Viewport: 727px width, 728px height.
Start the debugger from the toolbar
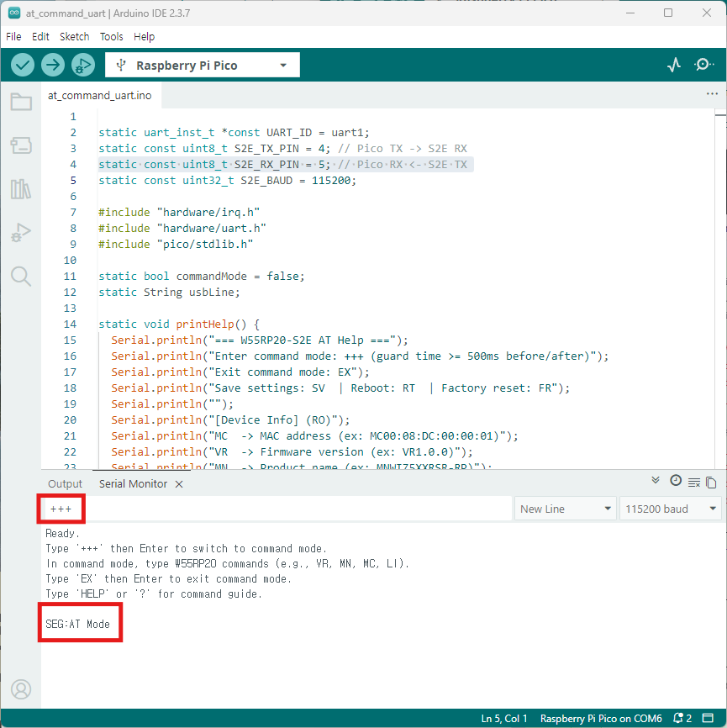tap(83, 65)
